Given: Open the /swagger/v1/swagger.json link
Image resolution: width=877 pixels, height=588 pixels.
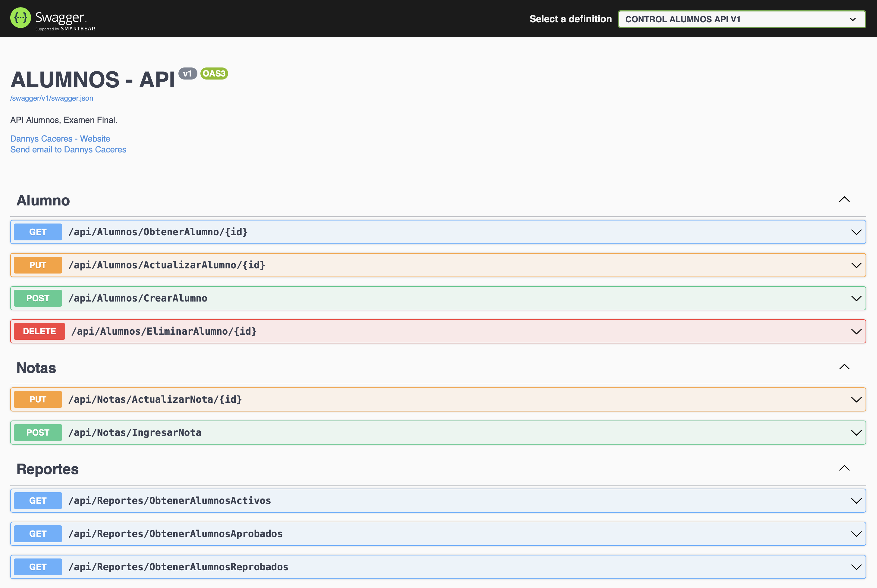Looking at the screenshot, I should pos(52,98).
